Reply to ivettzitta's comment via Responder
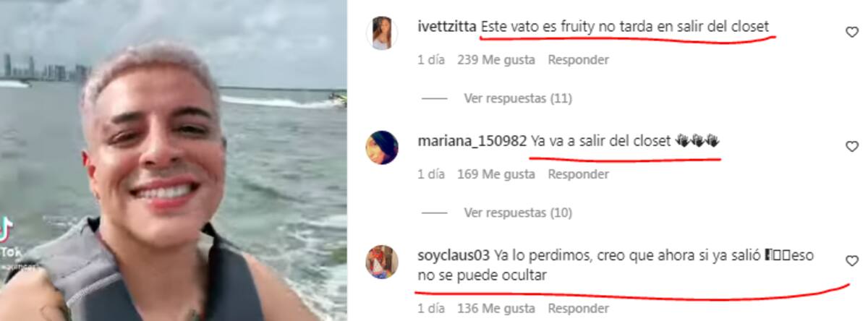Viewport: 868px width, 321px height. pyautogui.click(x=578, y=60)
